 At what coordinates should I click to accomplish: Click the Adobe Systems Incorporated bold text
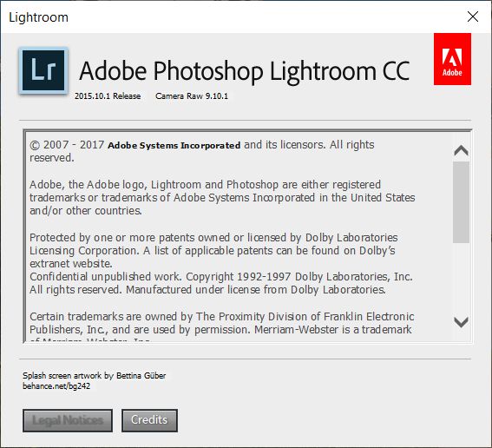(174, 145)
